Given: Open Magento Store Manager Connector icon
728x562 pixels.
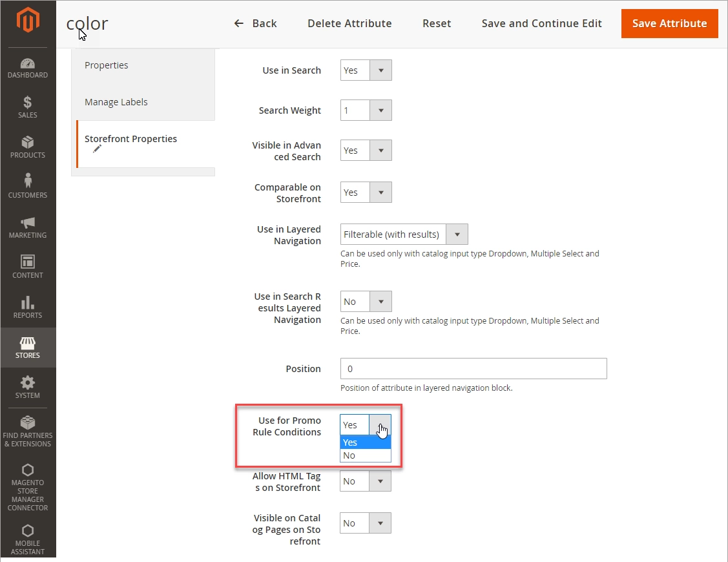Looking at the screenshot, I should [x=27, y=470].
